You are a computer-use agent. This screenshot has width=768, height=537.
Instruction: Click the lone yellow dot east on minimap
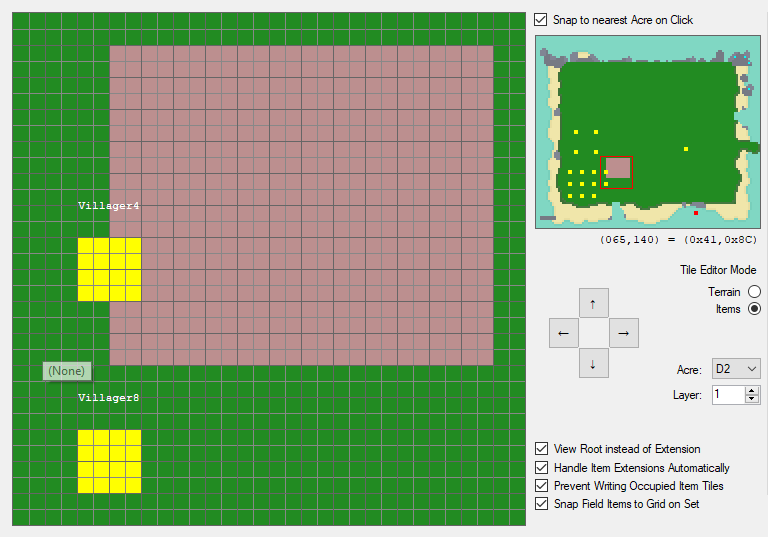point(686,149)
